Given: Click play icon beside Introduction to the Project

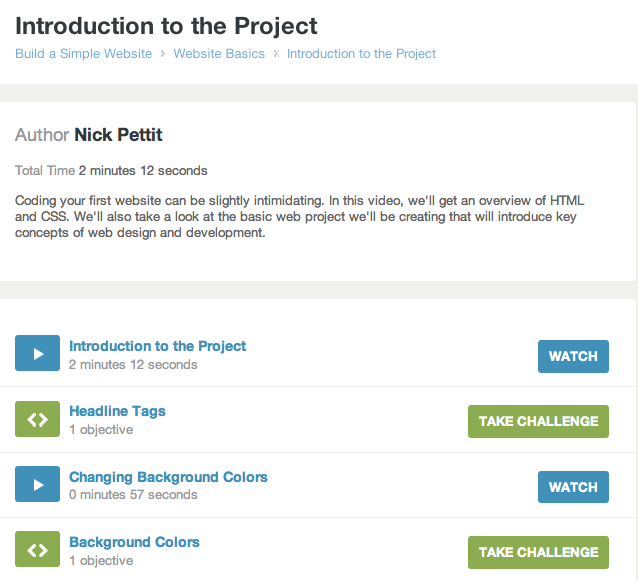Looking at the screenshot, I should (x=37, y=354).
